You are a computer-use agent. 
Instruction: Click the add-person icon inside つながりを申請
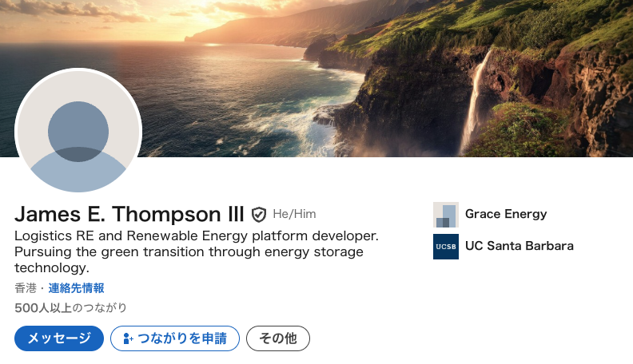[128, 338]
